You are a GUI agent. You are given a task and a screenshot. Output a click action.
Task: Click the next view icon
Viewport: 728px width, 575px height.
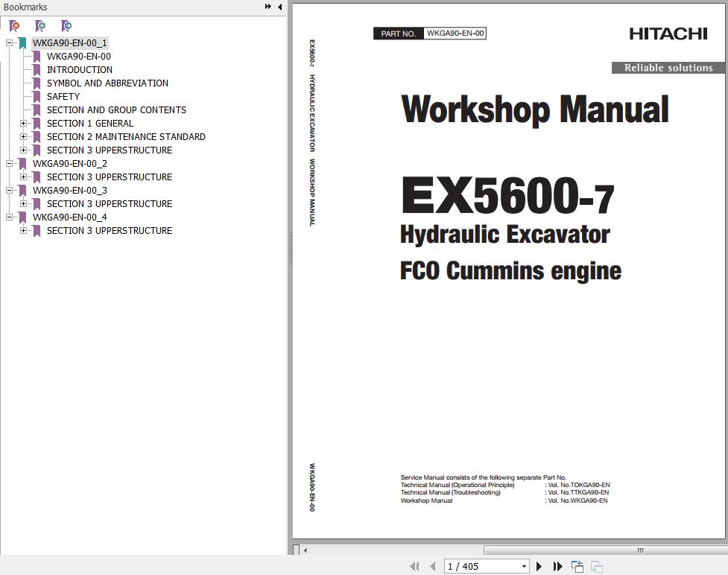(597, 566)
